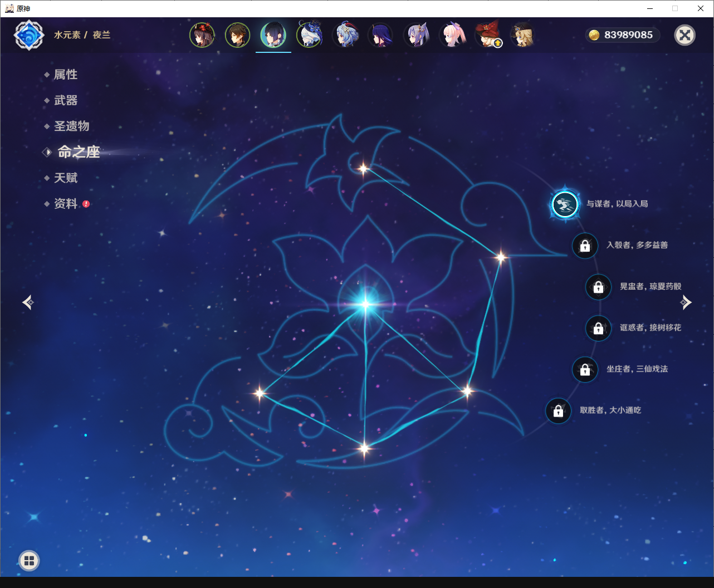
Task: Pick the pink-haired Kokomi avatar
Action: point(452,35)
